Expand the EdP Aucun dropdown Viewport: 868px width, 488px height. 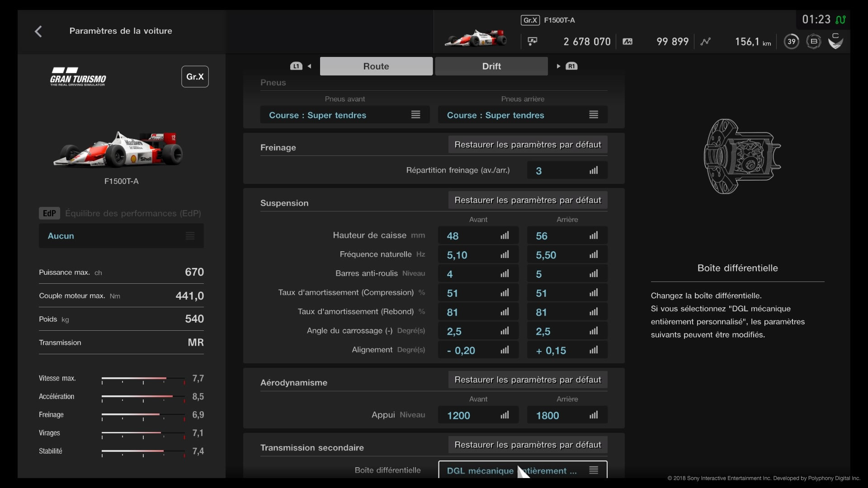point(121,236)
